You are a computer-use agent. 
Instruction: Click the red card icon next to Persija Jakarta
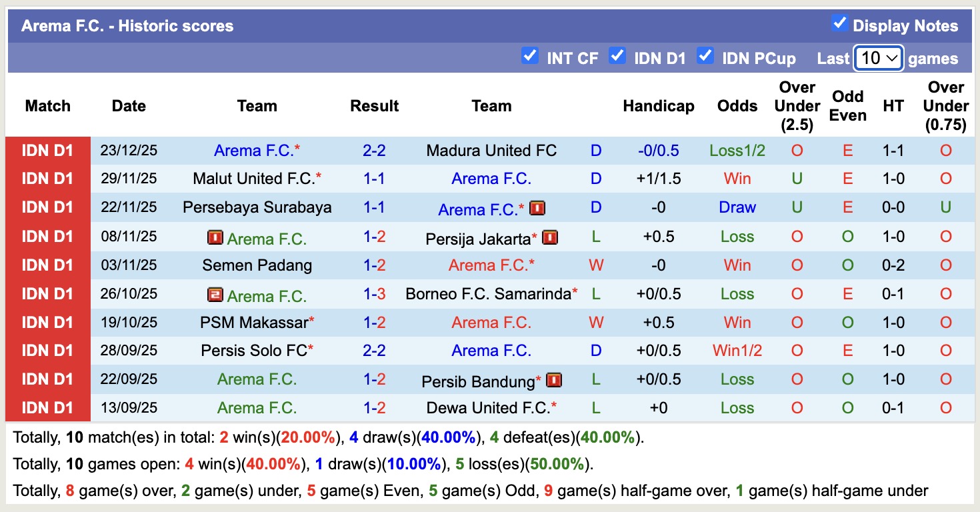click(x=549, y=236)
